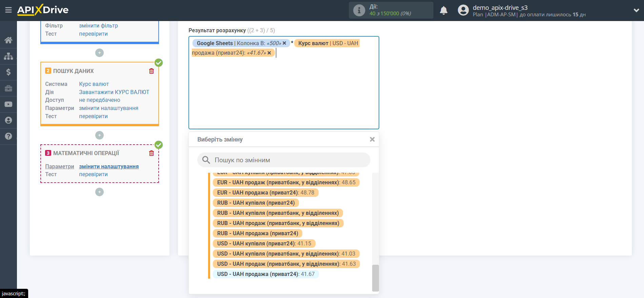Open the help question mark sidebar icon

(x=8, y=136)
